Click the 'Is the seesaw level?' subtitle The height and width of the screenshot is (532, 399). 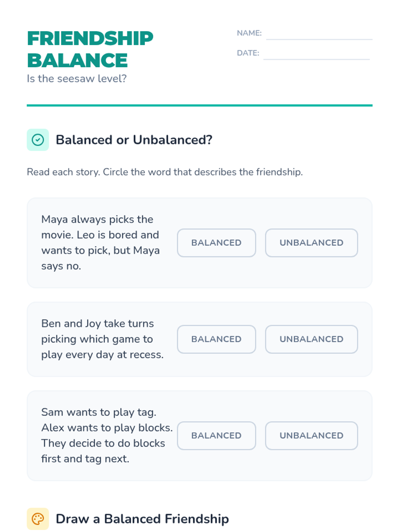tap(77, 79)
